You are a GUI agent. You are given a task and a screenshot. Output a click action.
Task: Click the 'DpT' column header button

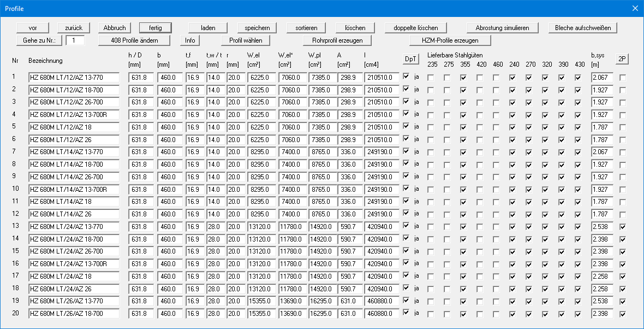pos(410,60)
